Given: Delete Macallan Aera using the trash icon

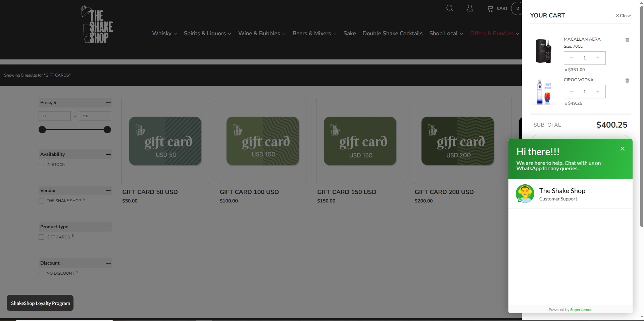Looking at the screenshot, I should pos(627,40).
